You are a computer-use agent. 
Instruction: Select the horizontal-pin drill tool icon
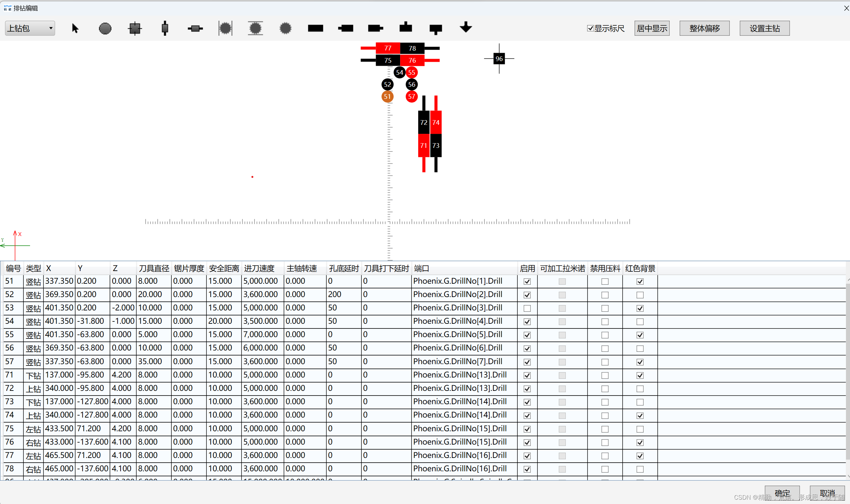point(195,28)
